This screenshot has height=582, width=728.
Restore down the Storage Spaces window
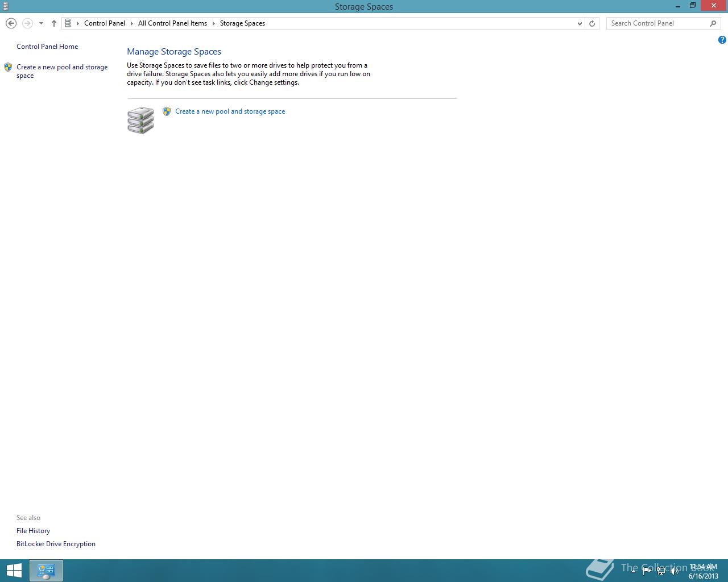[693, 6]
